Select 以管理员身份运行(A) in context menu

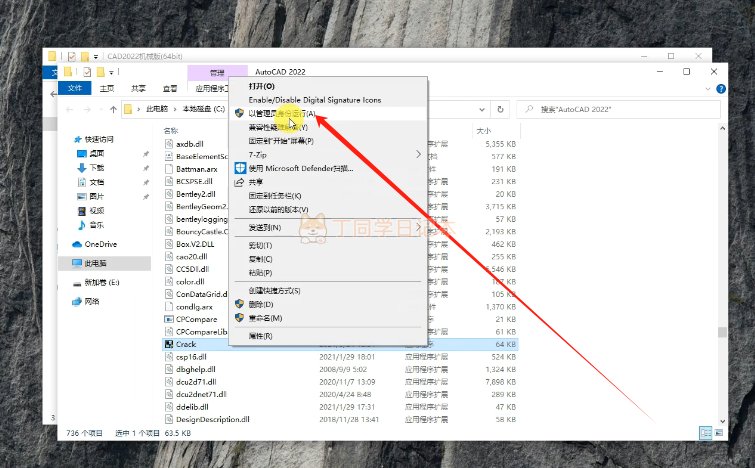click(282, 114)
